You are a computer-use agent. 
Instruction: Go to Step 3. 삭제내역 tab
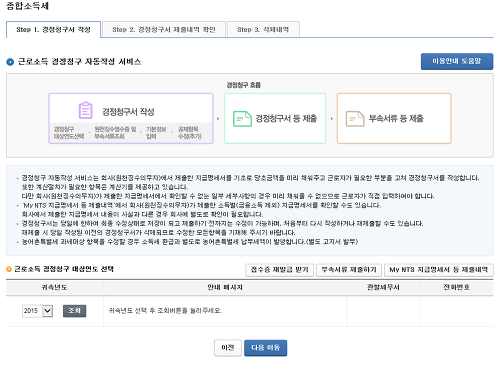[263, 30]
